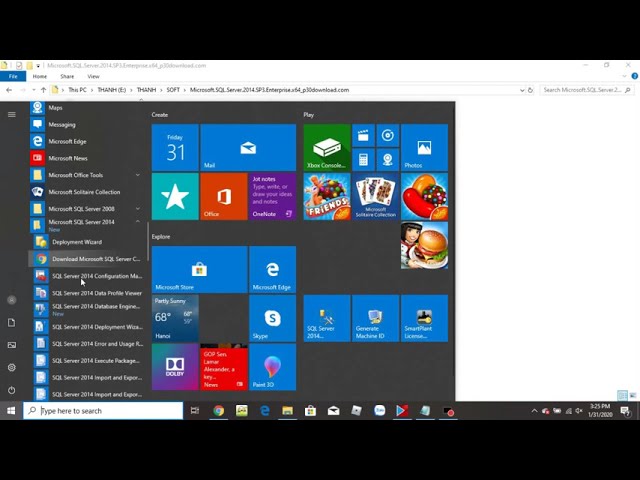Click the Windows Start button

11,411
